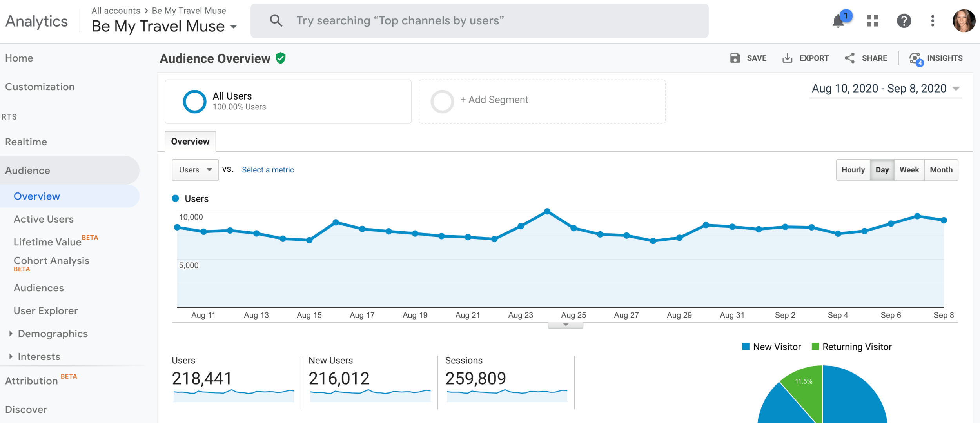
Task: Select the Month granularity
Action: tap(941, 170)
